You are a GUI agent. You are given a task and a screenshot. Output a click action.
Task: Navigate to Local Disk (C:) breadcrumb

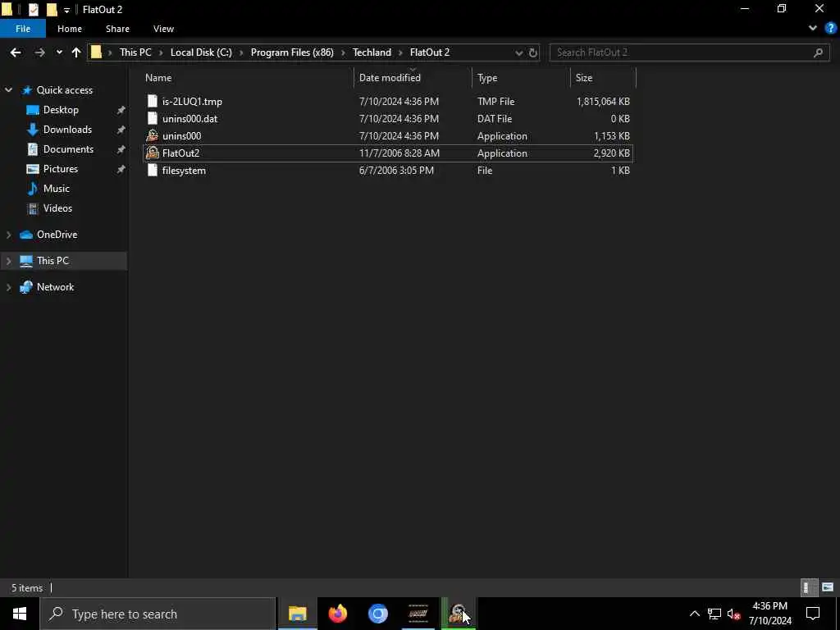[x=201, y=52]
